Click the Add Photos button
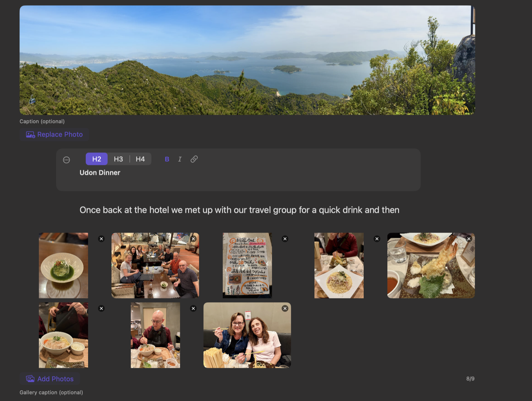 pos(50,379)
